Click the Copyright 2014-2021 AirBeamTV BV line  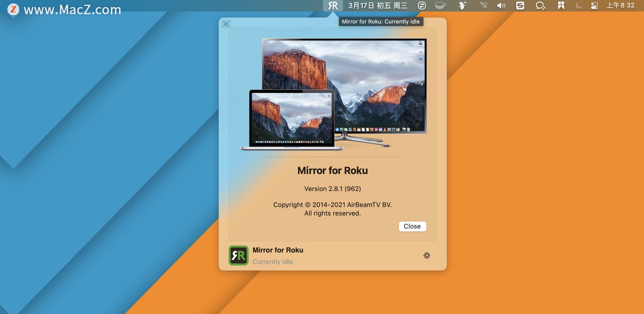click(332, 205)
